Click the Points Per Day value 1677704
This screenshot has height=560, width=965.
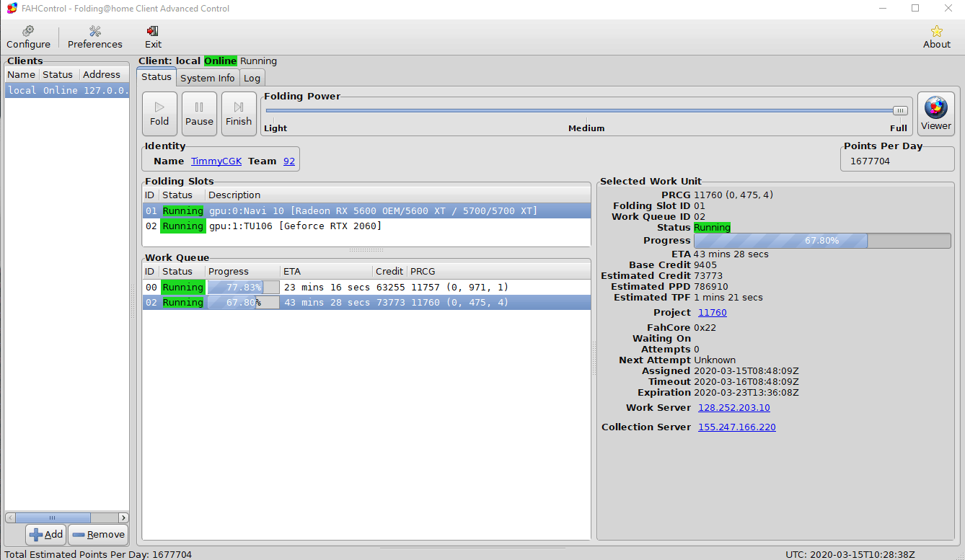point(870,161)
